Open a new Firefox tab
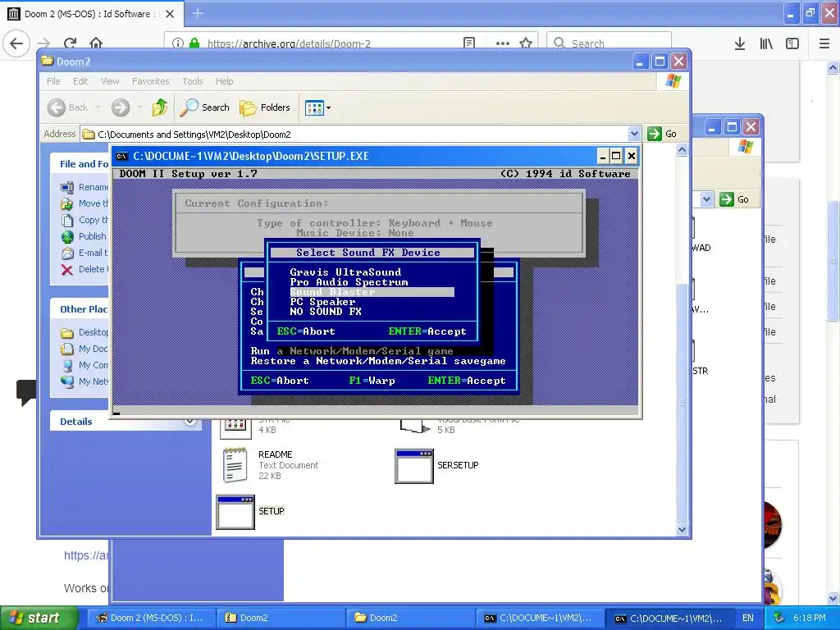 197,13
